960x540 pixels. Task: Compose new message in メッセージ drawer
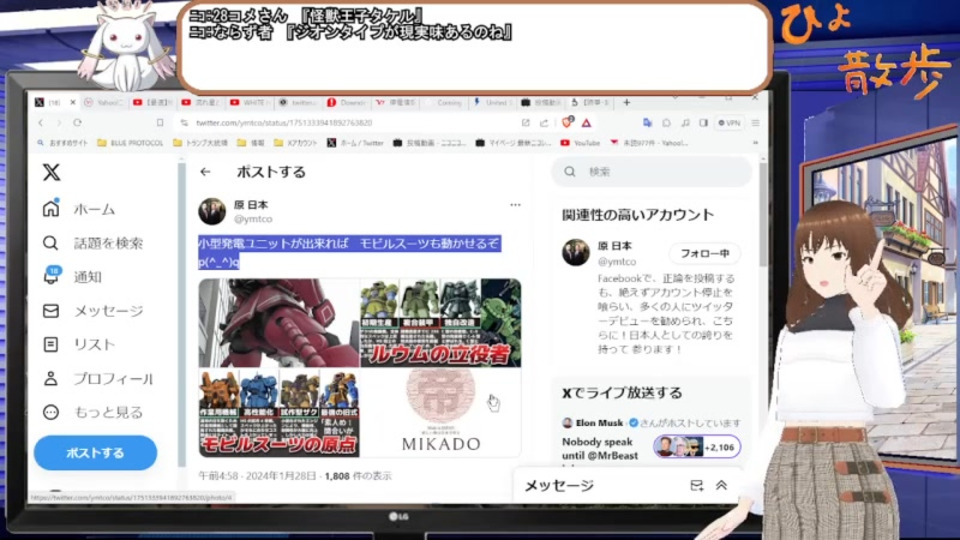pos(696,485)
